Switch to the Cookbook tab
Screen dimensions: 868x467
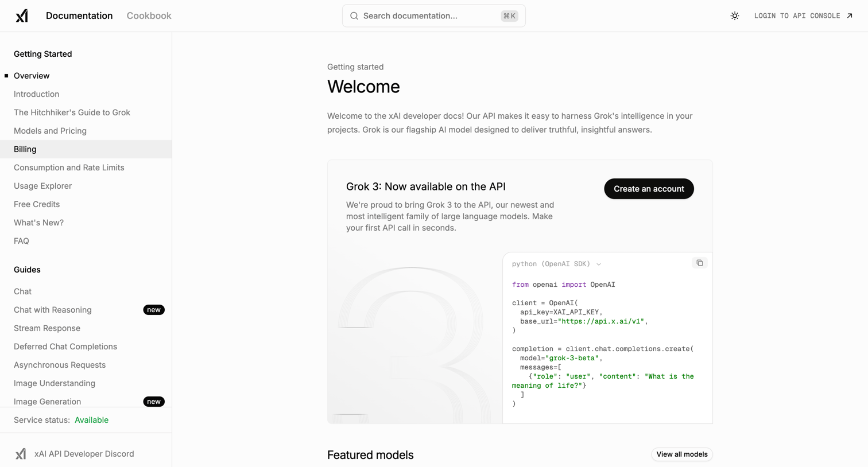point(149,16)
